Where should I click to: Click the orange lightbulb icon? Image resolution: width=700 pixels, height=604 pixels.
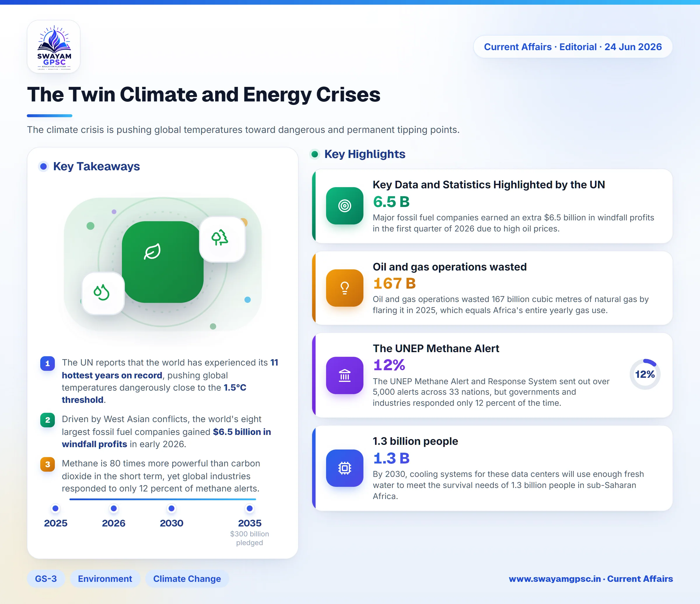tap(344, 288)
